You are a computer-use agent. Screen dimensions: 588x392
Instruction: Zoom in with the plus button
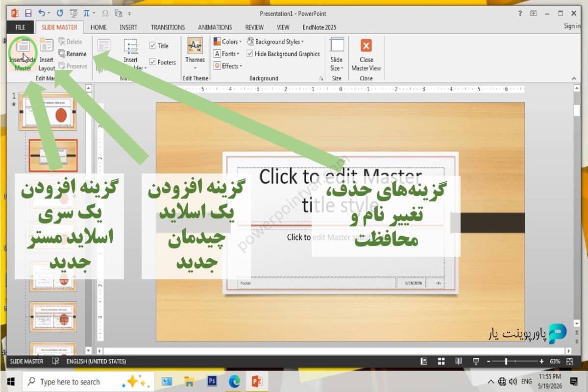(x=541, y=361)
